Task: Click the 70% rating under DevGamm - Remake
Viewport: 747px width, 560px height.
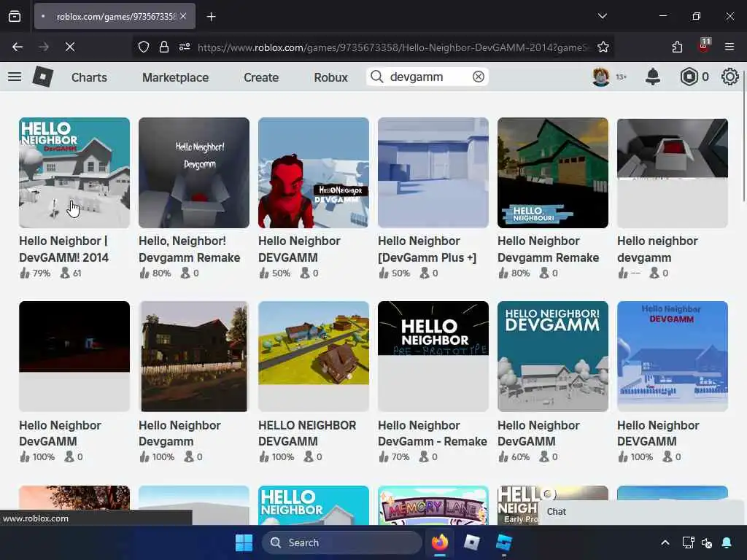Action: click(x=400, y=457)
